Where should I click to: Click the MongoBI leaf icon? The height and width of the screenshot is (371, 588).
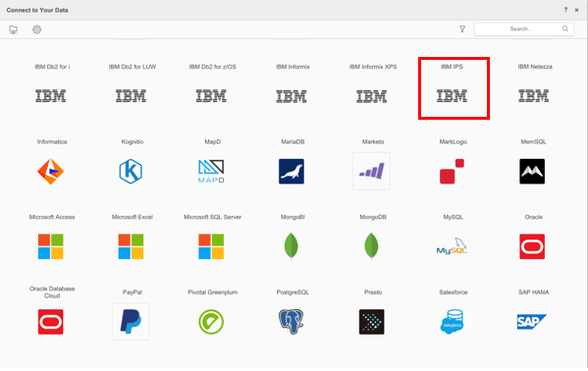point(292,246)
